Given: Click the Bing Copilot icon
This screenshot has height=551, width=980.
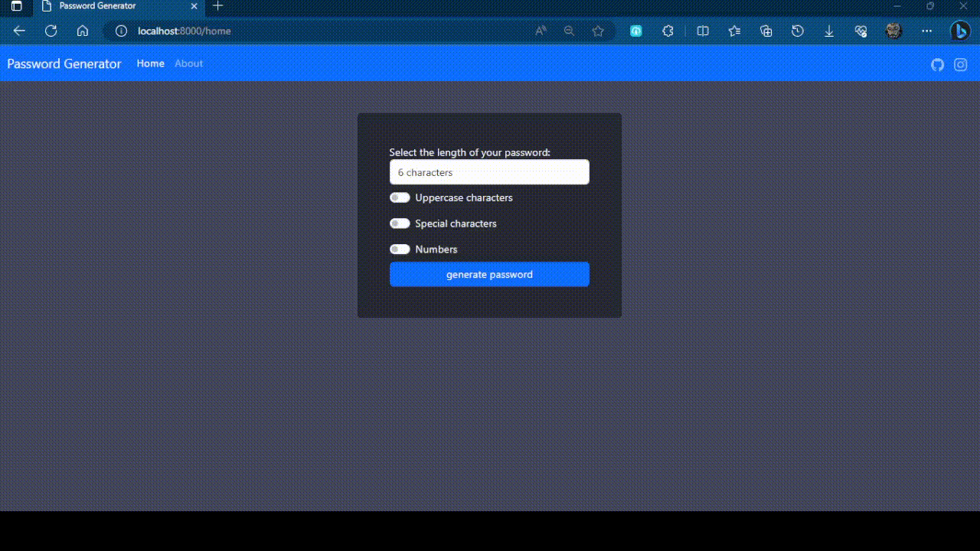Looking at the screenshot, I should [x=961, y=31].
